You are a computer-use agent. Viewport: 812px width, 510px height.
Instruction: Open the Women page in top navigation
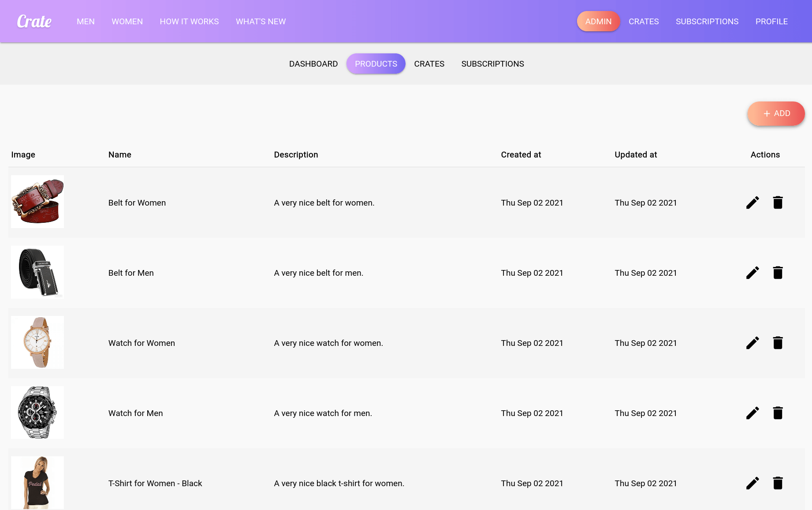point(127,22)
